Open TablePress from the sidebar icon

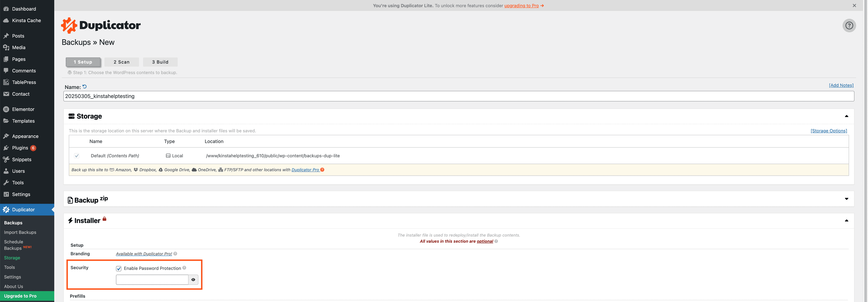point(6,82)
